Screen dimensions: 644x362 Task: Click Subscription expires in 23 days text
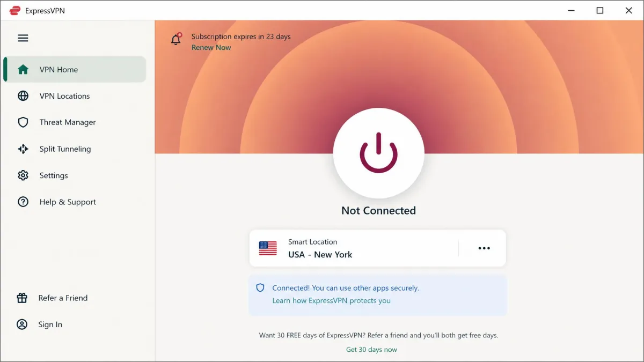241,36
